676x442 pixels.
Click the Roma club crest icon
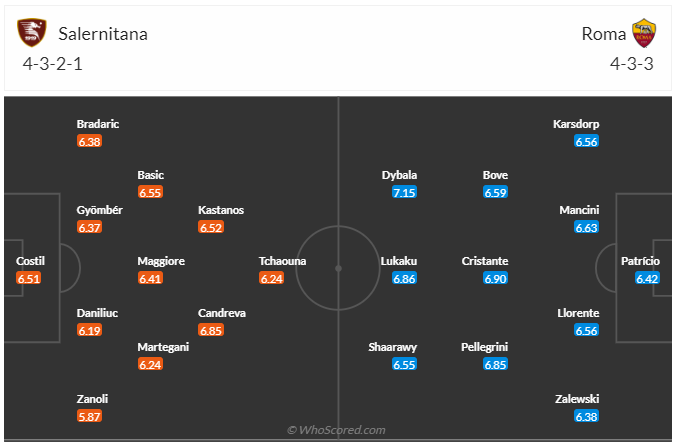(644, 33)
